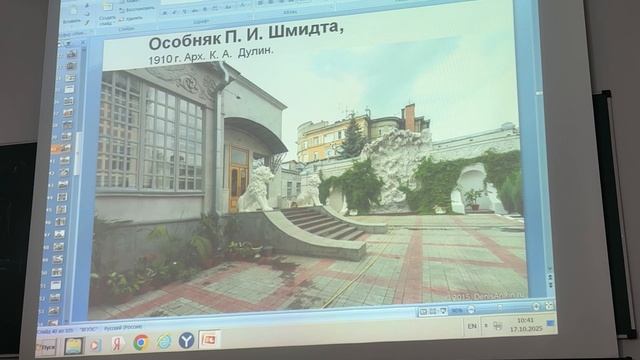Open Internet Explorer from the taskbar
The height and width of the screenshot is (360, 640).
[164, 342]
